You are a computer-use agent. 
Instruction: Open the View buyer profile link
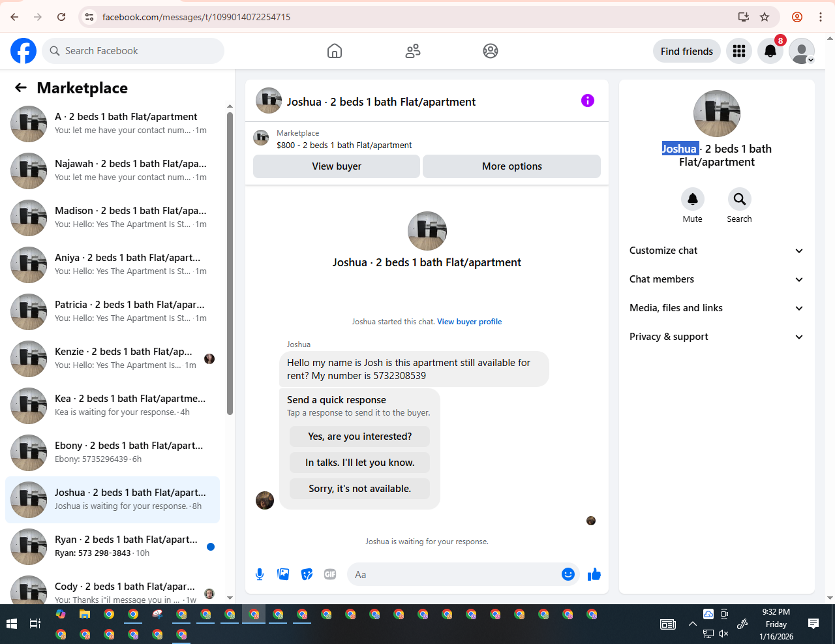[470, 322]
